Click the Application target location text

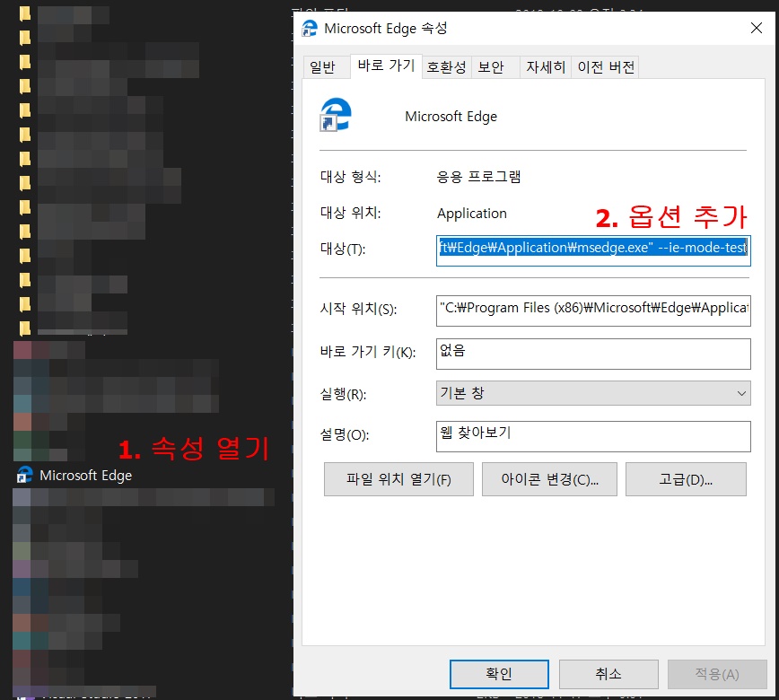tap(471, 214)
